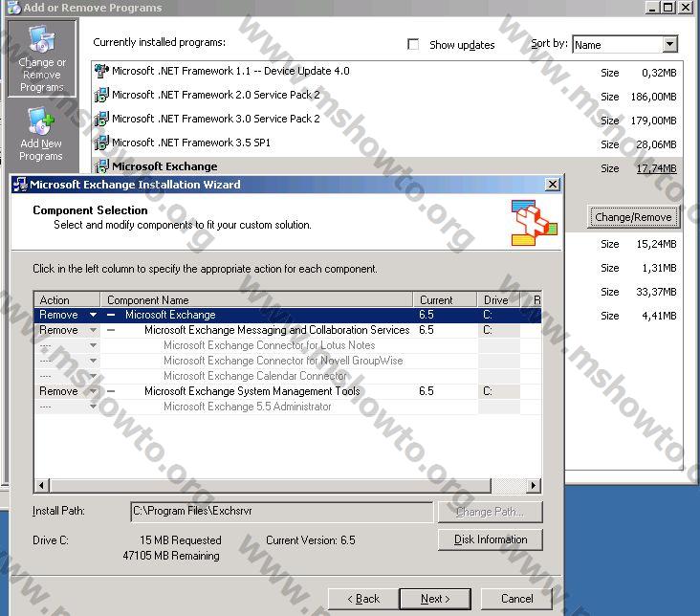
Task: Select Microsoft .NET Framework 3.5 SP1
Action: tap(191, 143)
